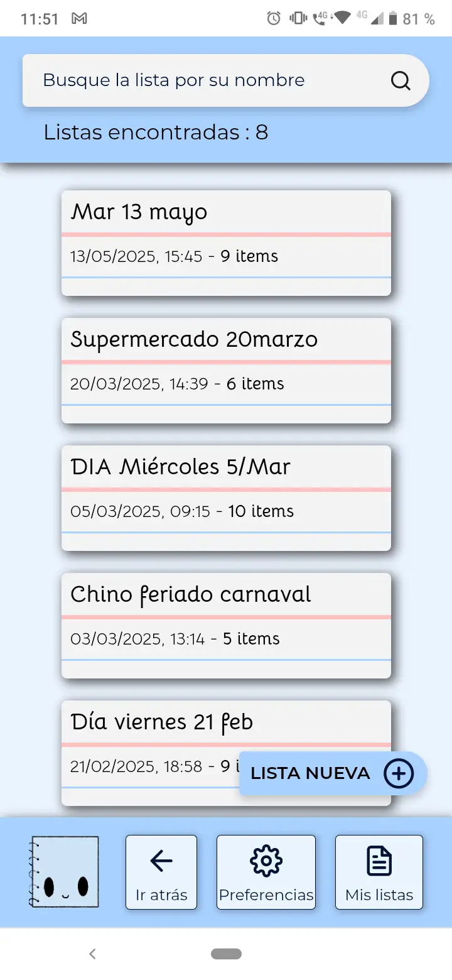This screenshot has width=452, height=980.
Task: Tap the Mis listas document icon
Action: (x=379, y=861)
